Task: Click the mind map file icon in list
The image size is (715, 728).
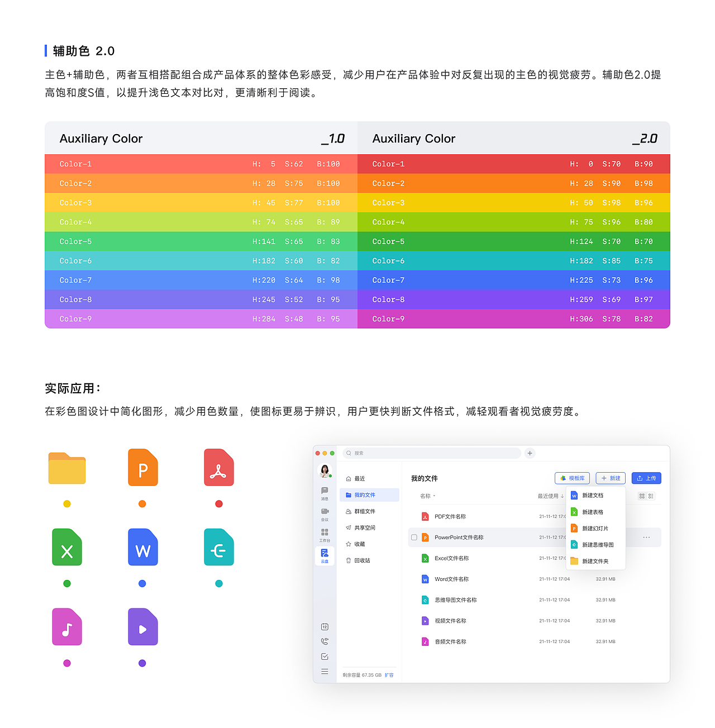Action: click(x=425, y=600)
